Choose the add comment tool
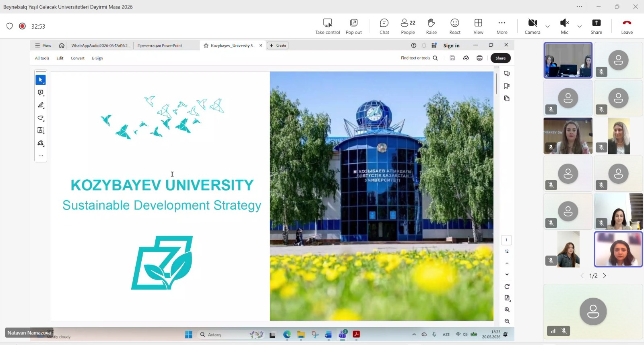644x345 pixels. pyautogui.click(x=41, y=93)
